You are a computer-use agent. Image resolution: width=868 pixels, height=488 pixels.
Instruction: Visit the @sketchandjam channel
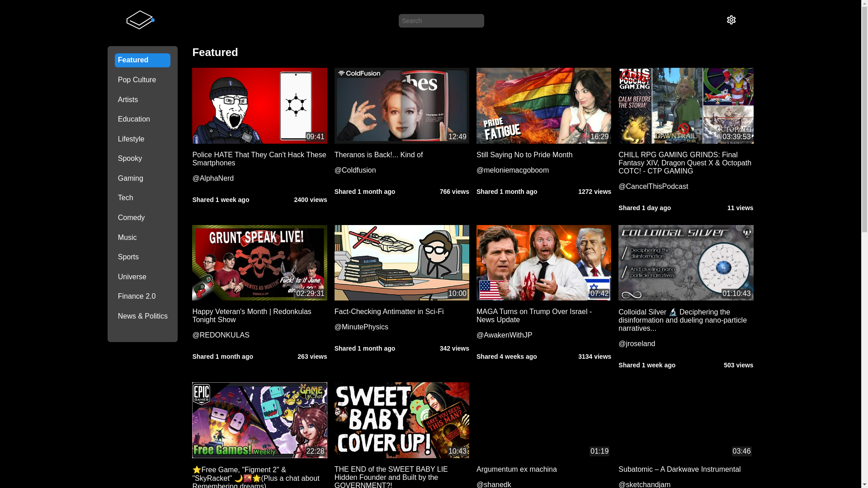point(644,484)
